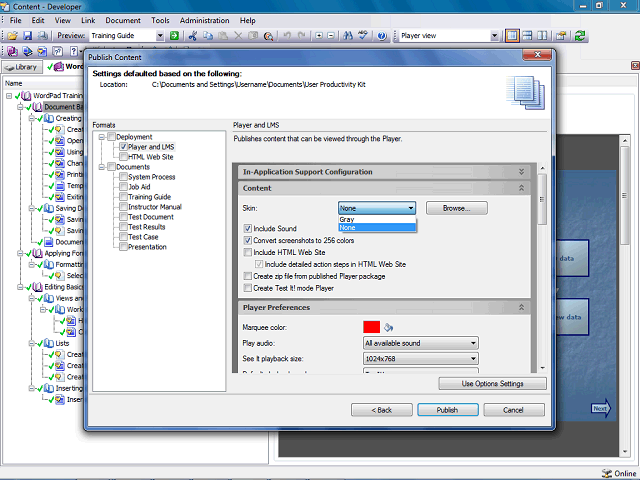This screenshot has height=480, width=640.
Task: Click the Undo arrow icon
Action: [x=287, y=36]
